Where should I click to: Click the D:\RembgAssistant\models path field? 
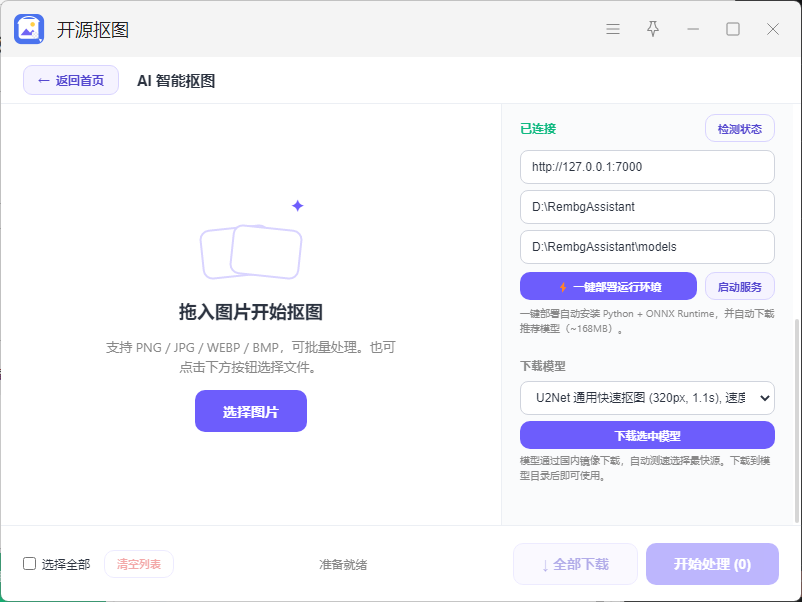point(647,247)
